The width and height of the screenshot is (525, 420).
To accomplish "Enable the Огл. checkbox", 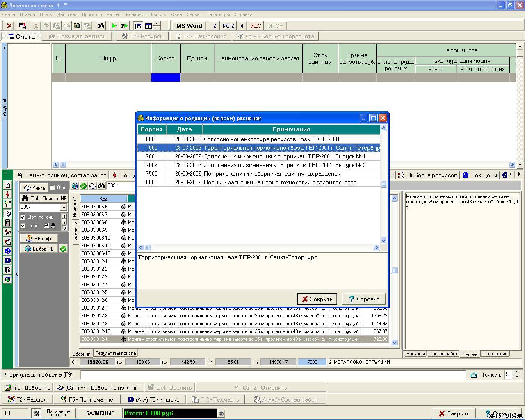I will click(x=52, y=188).
